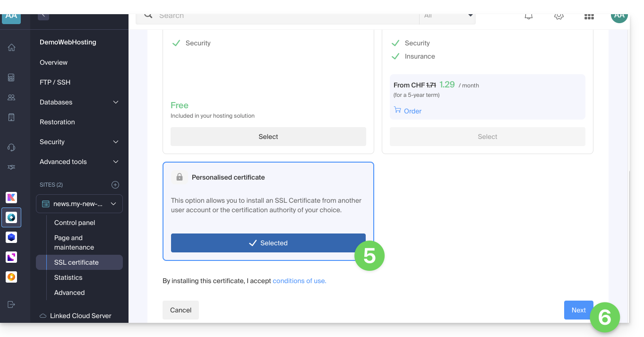The width and height of the screenshot is (644, 337).
Task: Click the logout icon in the sidebar
Action: 11,304
